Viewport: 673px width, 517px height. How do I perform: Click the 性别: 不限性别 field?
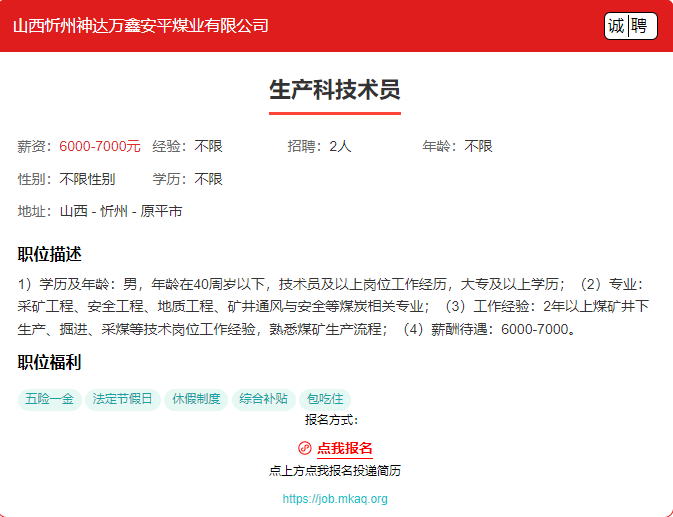pos(67,179)
